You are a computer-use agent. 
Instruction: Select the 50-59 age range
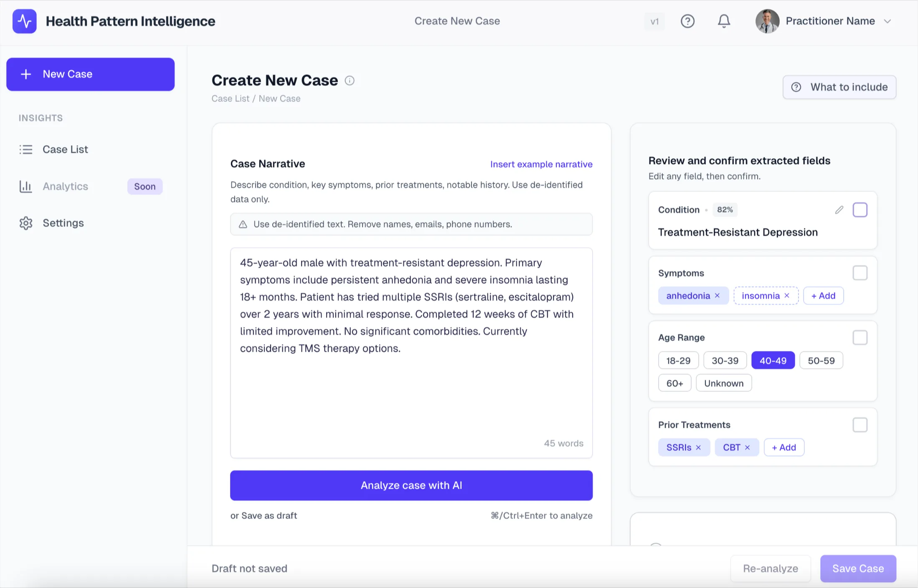click(x=821, y=361)
